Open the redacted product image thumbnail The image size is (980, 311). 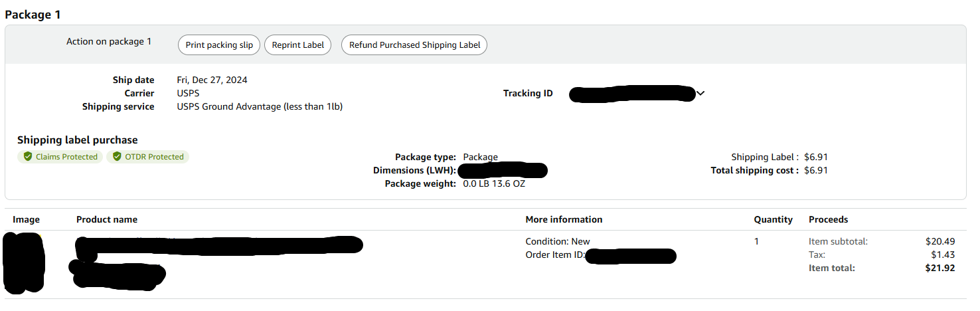(x=24, y=264)
